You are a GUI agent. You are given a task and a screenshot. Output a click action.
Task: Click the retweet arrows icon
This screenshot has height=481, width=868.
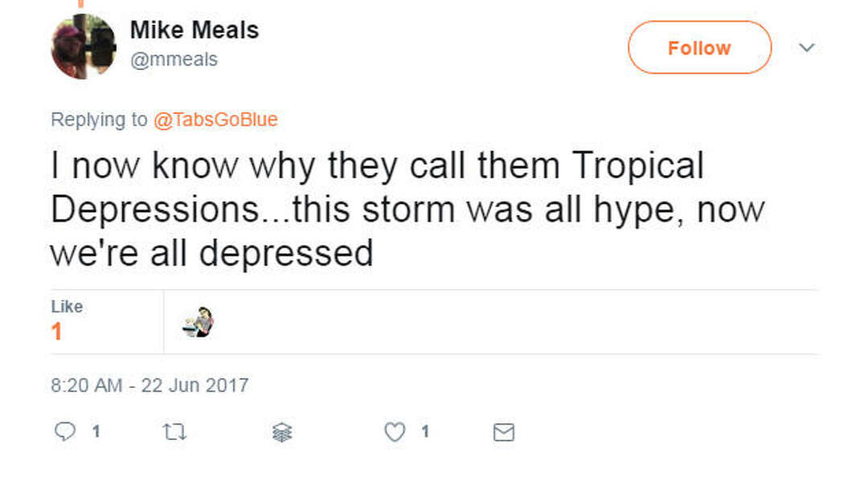[173, 432]
